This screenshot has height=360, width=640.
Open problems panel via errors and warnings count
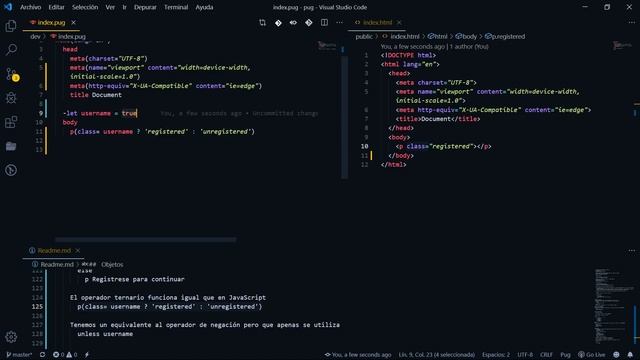pyautogui.click(x=65, y=355)
